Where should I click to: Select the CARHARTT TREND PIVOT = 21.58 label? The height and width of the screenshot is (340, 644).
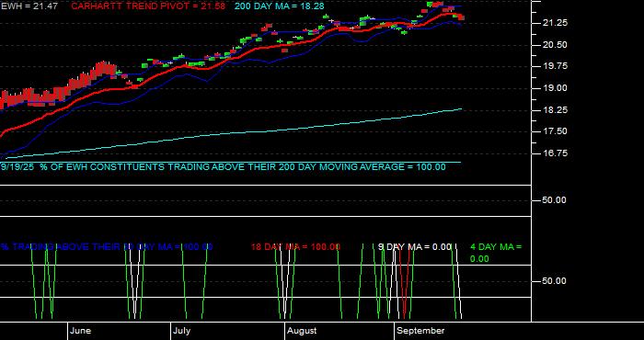(x=148, y=6)
